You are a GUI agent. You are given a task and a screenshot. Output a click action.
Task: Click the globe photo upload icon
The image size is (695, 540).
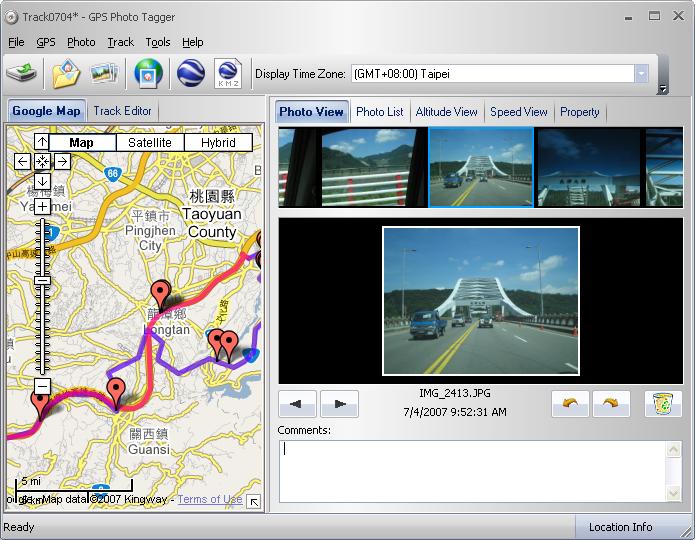148,73
